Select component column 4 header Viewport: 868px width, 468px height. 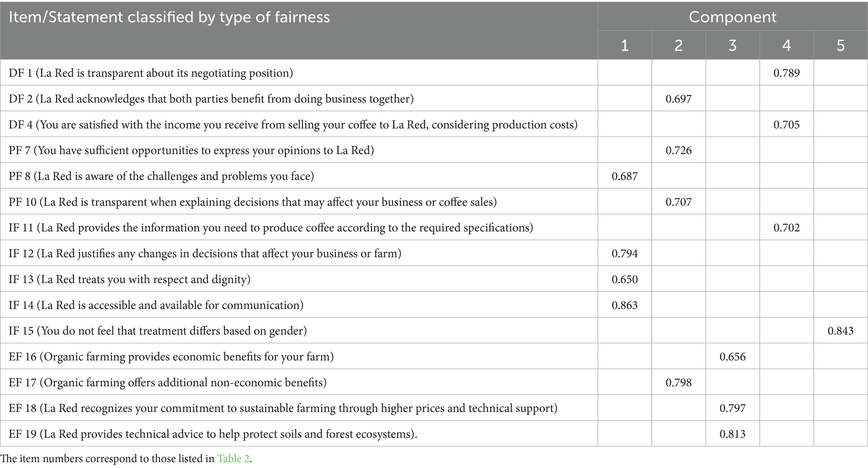pyautogui.click(x=786, y=45)
